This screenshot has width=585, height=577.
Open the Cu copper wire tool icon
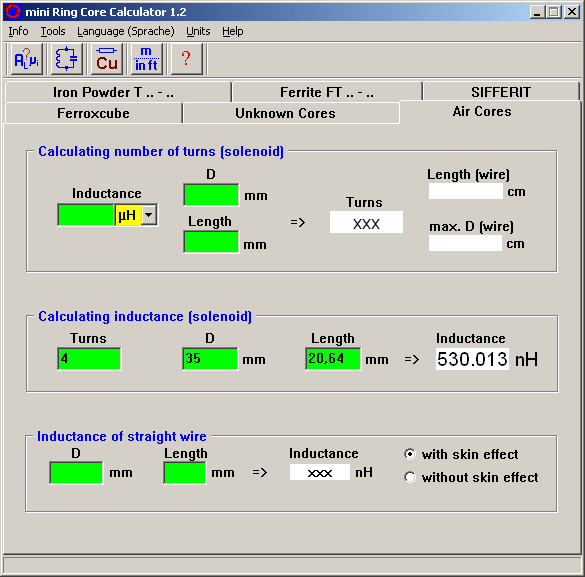click(107, 59)
